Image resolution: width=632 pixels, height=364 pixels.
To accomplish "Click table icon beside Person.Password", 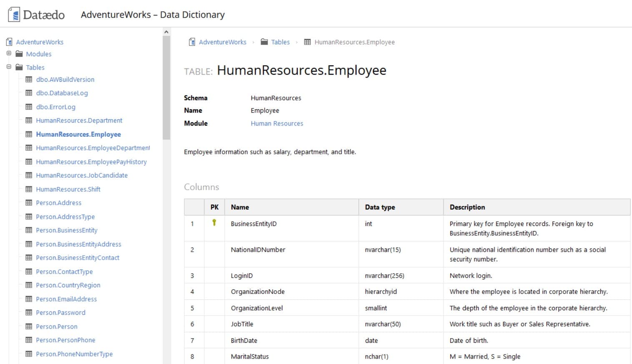I will [29, 313].
